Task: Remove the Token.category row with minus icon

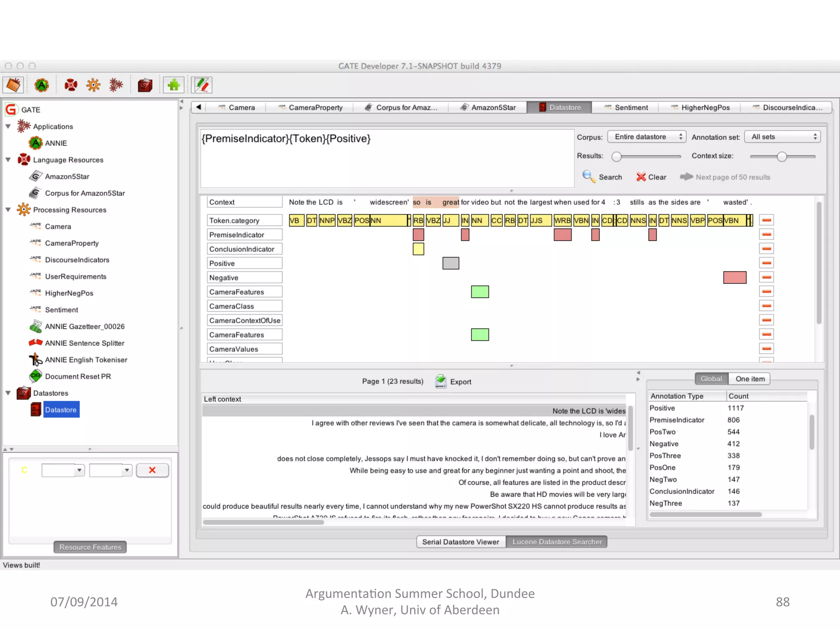Action: coord(766,221)
